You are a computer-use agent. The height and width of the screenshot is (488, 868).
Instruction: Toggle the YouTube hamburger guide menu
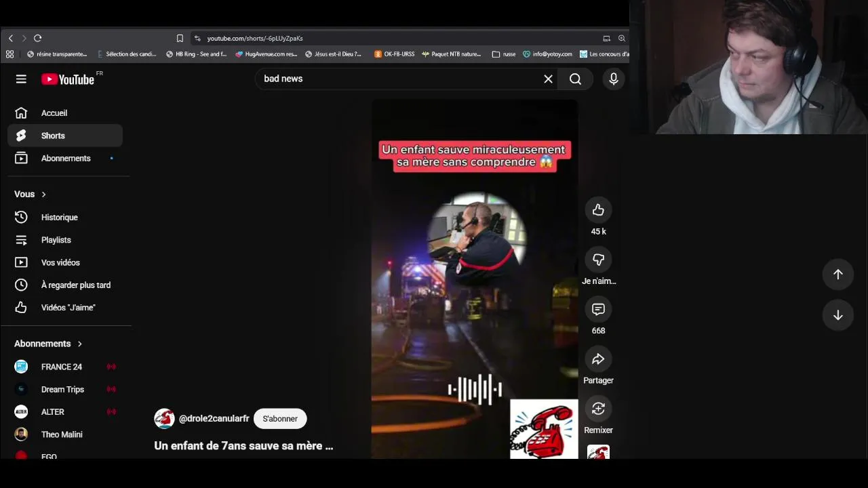coord(21,79)
